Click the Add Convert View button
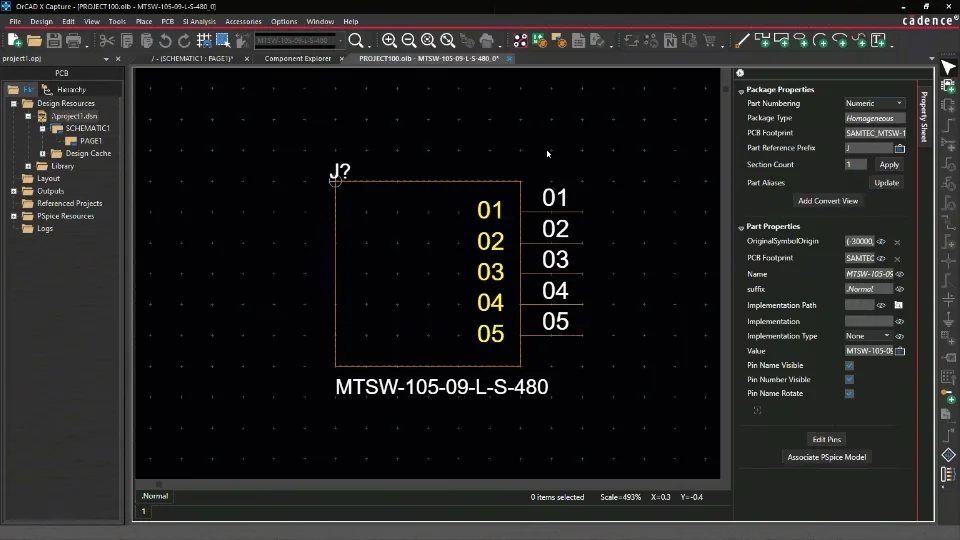 [828, 201]
